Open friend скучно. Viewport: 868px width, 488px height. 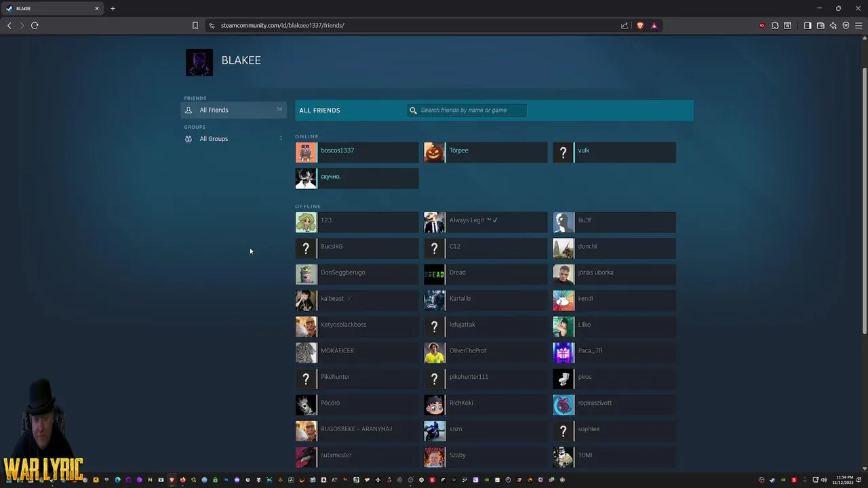357,178
